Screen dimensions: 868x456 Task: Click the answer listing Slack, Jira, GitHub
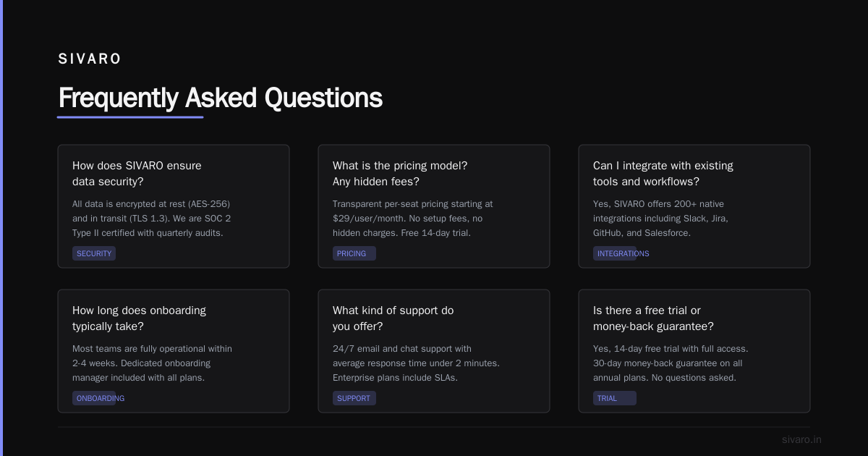(660, 219)
